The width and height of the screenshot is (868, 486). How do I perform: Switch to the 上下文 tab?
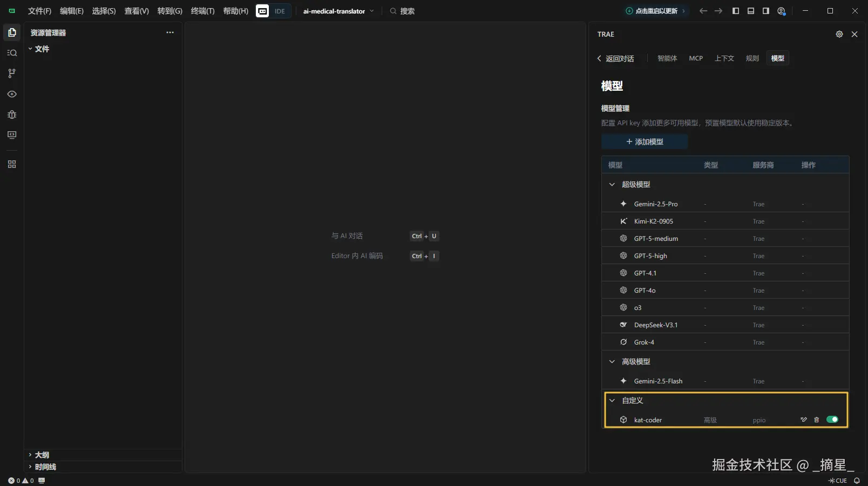pos(724,58)
